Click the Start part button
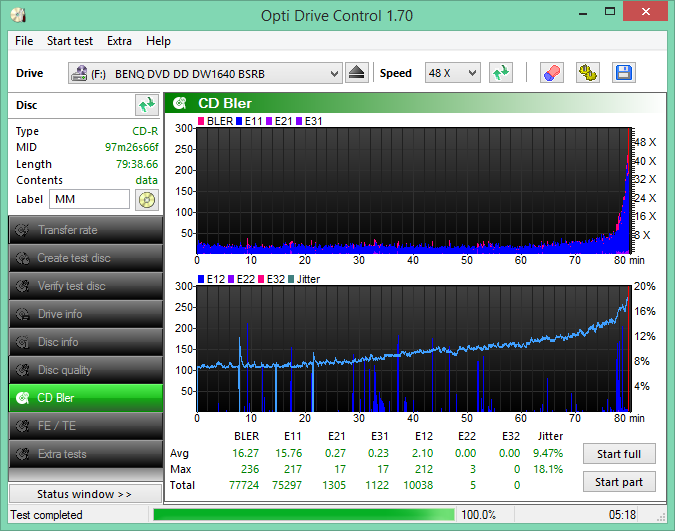This screenshot has height=531, width=675. coord(619,482)
